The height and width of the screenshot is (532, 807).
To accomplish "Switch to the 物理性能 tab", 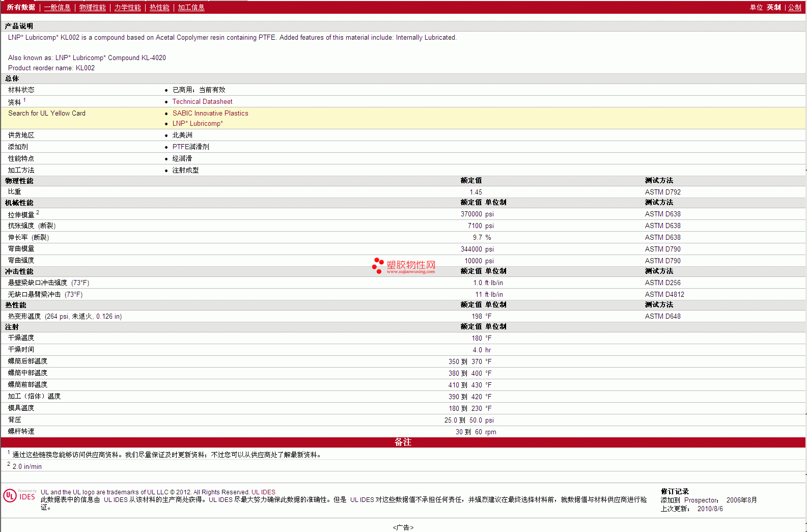I will 92,7.
